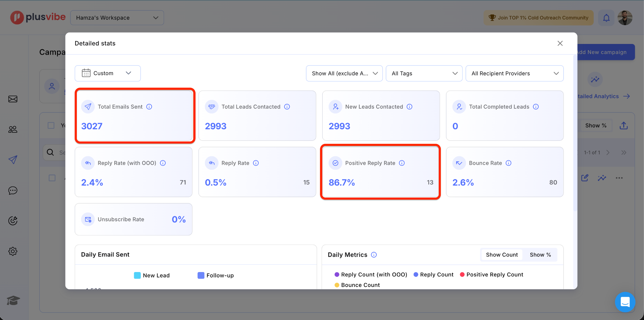This screenshot has height=320, width=644.
Task: Click Total Leads Contacted info icon
Action: 287,107
